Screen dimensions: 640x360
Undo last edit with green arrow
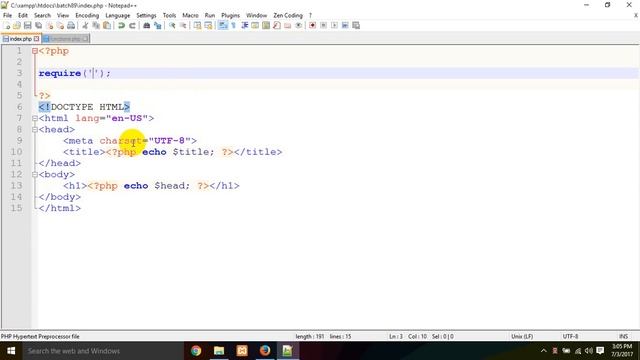[121, 25]
